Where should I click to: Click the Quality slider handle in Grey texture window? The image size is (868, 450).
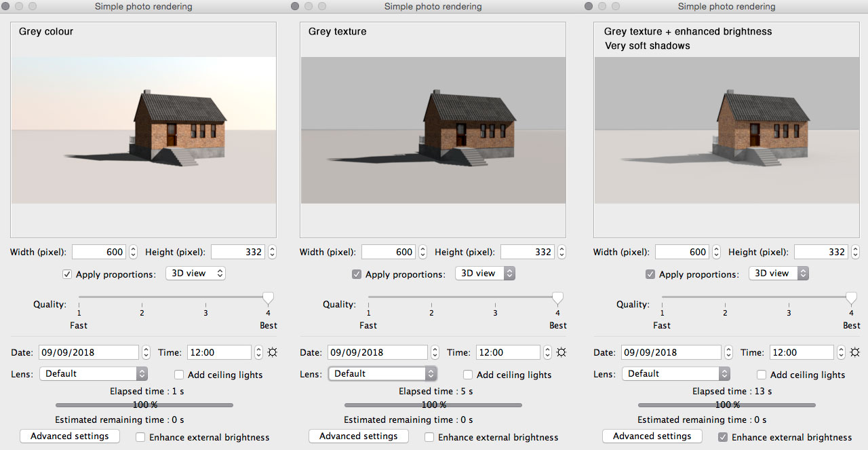tap(557, 298)
